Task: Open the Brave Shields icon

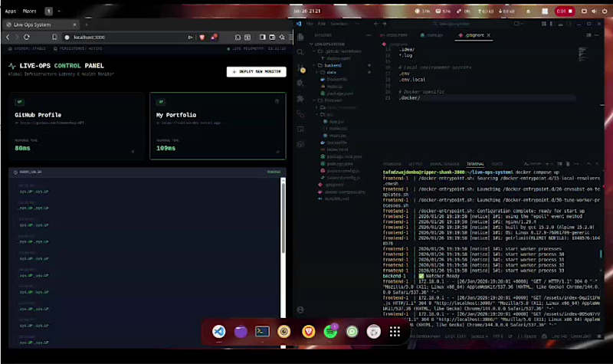Action: (202, 37)
